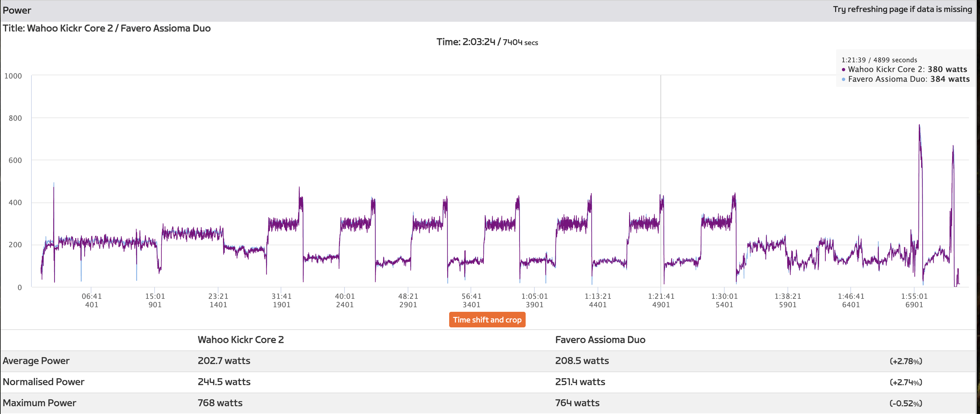Image resolution: width=980 pixels, height=414 pixels.
Task: Click the x-axis label '23:21 1401'
Action: tap(218, 300)
